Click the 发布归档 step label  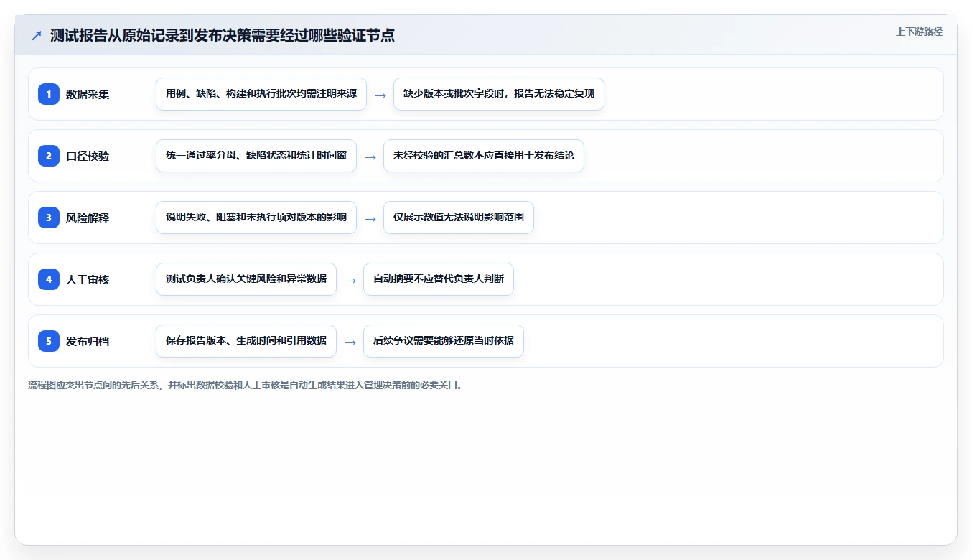(x=88, y=341)
